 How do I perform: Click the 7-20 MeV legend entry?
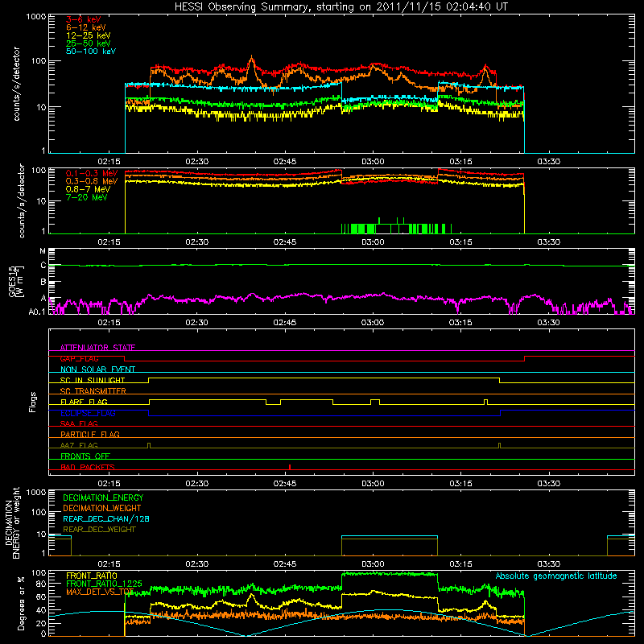87,197
